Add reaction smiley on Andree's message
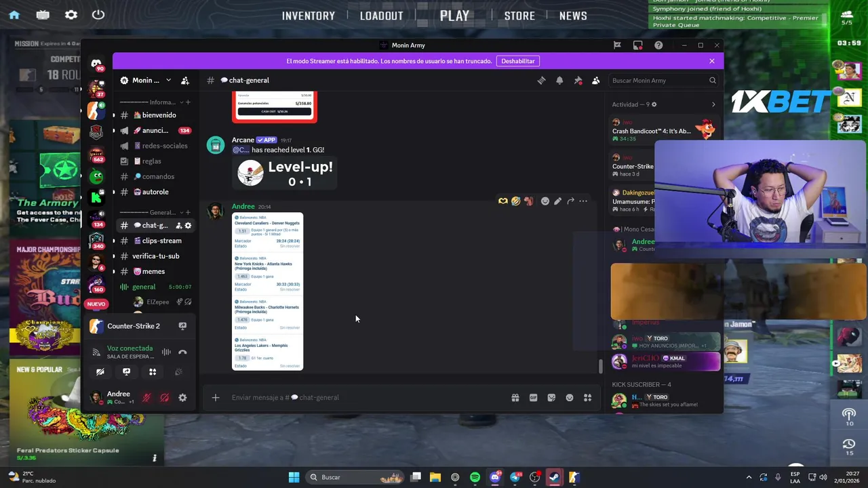Screen dimensions: 868x488 (545, 201)
